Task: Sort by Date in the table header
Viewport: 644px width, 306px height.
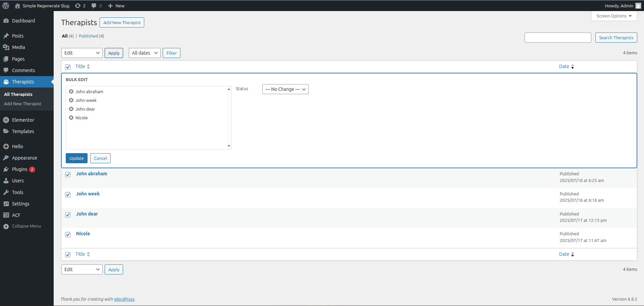Action: coord(567,66)
